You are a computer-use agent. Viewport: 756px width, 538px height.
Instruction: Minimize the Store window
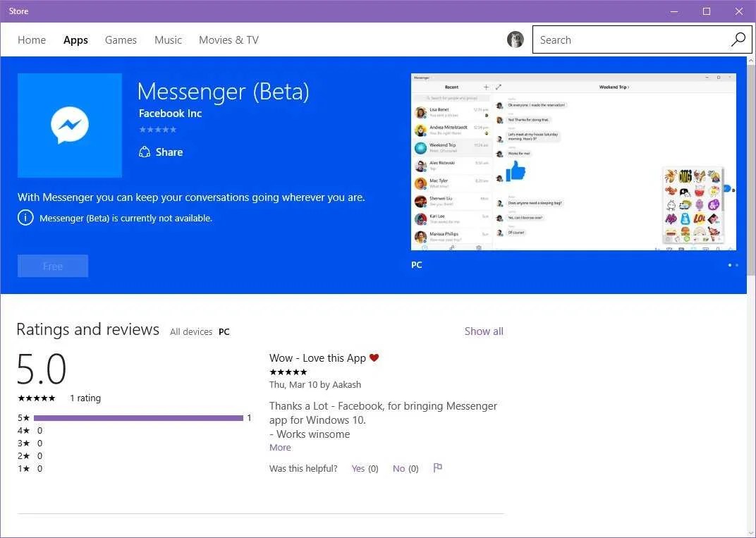[x=674, y=11]
